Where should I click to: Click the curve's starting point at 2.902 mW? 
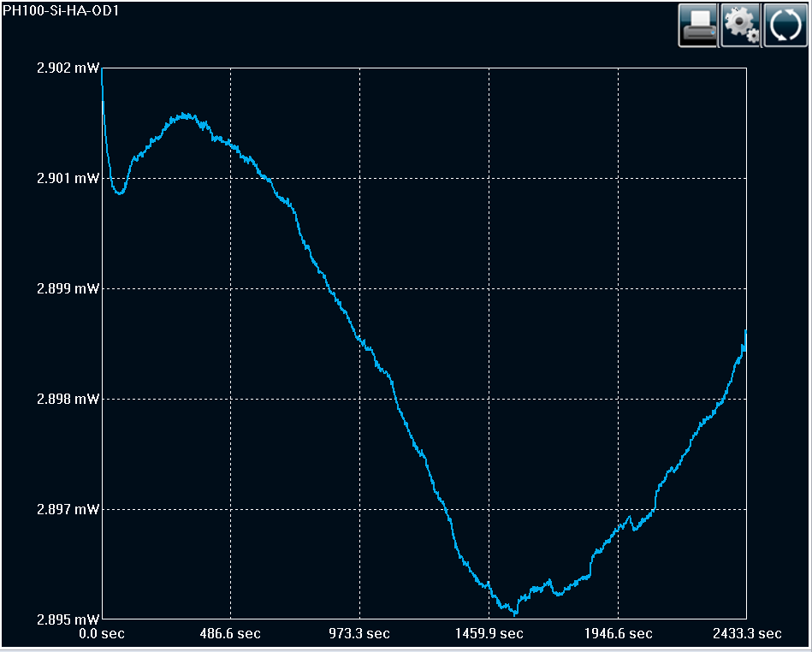103,70
